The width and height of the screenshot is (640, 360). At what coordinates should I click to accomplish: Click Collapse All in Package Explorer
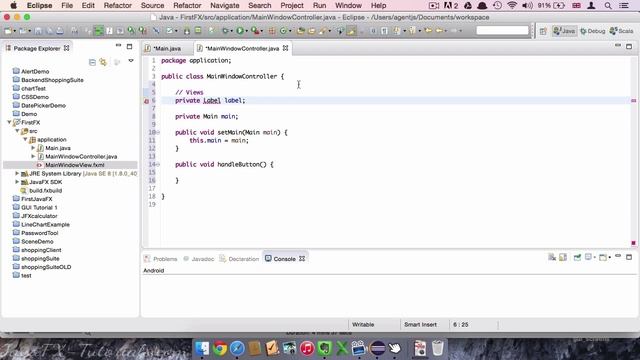pos(92,62)
